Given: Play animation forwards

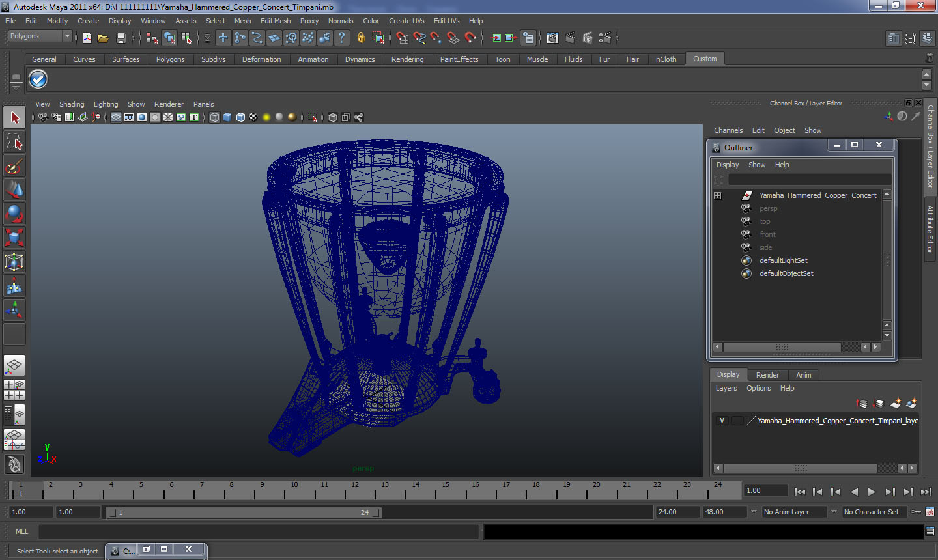Looking at the screenshot, I should coord(872,492).
